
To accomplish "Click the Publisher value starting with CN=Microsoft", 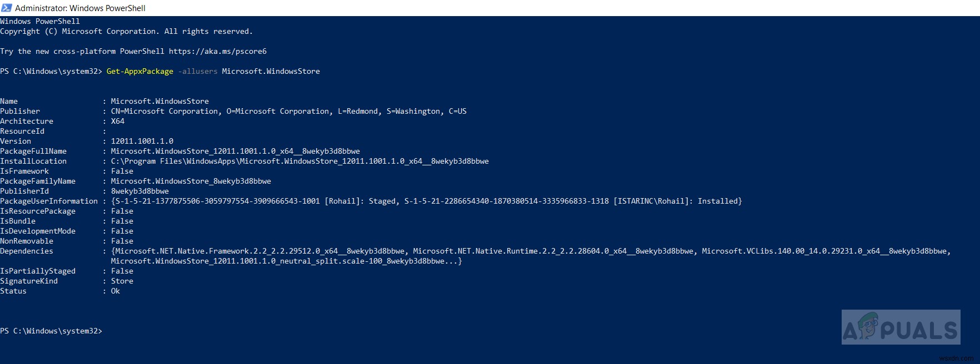I will click(x=288, y=111).
